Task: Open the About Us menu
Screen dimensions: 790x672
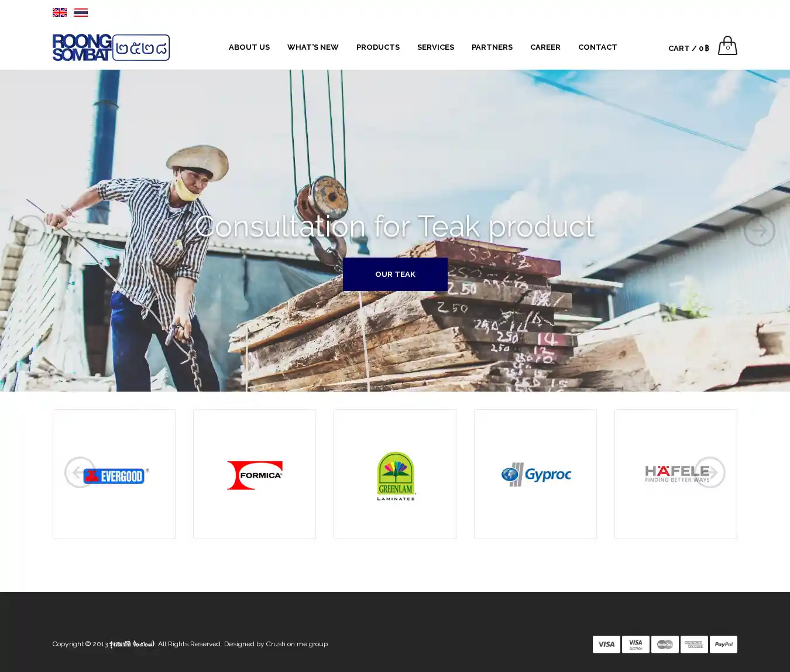Action: click(249, 47)
